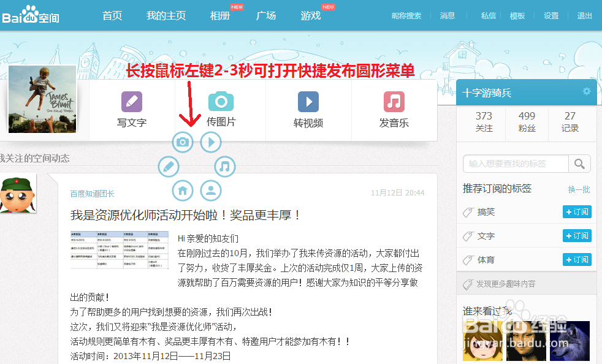
Task: Click the teal 传图片 camera icon
Action: 221,101
